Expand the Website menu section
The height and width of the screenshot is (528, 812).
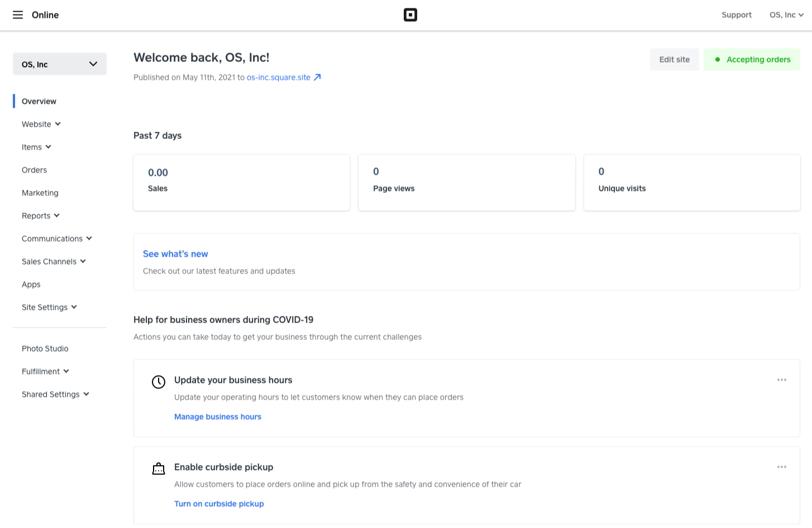41,124
